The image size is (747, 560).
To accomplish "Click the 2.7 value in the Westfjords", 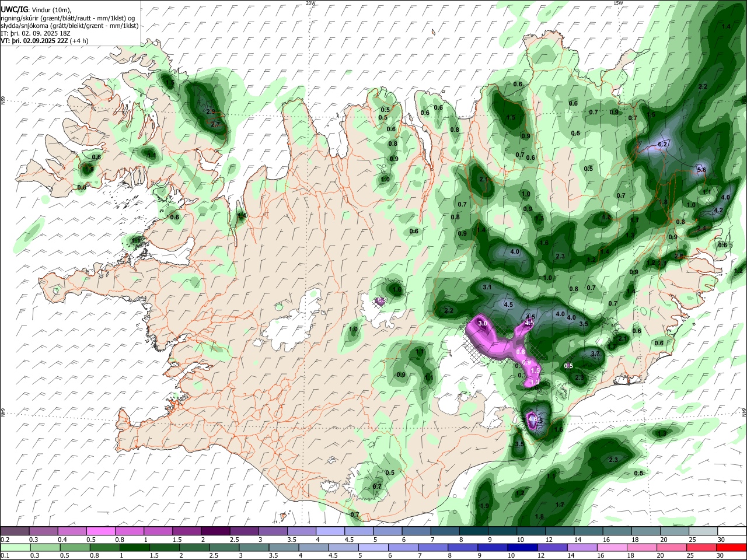I will [215, 124].
